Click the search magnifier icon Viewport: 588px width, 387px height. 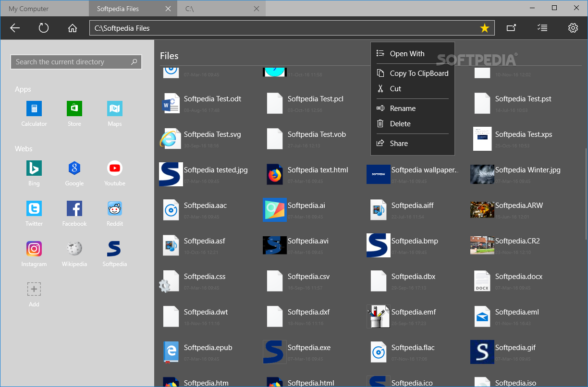pos(134,61)
